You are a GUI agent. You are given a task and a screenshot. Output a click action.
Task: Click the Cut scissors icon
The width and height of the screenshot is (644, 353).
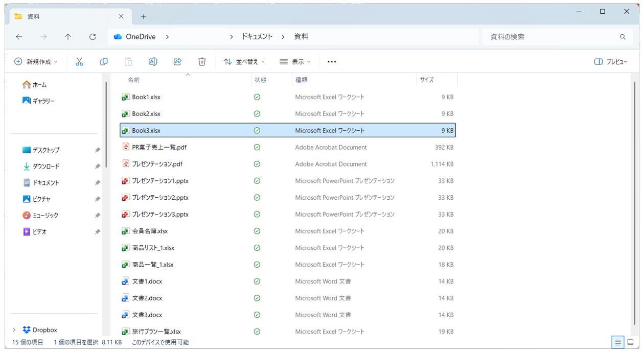point(79,62)
